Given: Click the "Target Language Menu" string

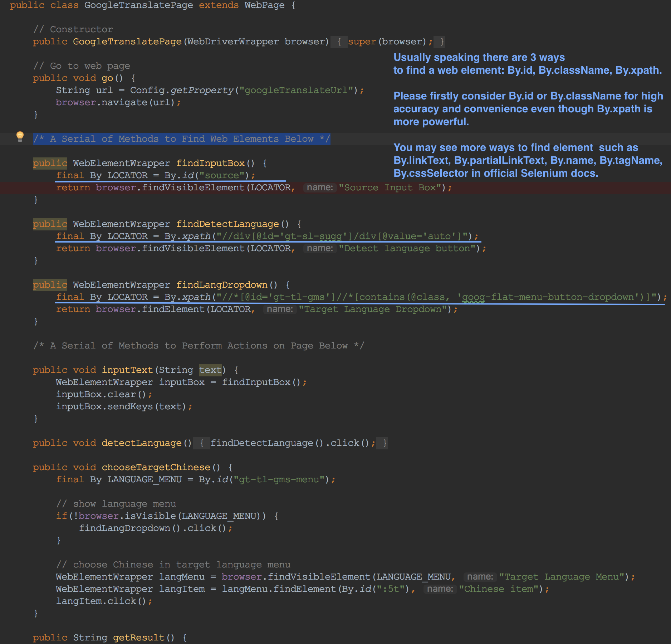Looking at the screenshot, I should 562,577.
